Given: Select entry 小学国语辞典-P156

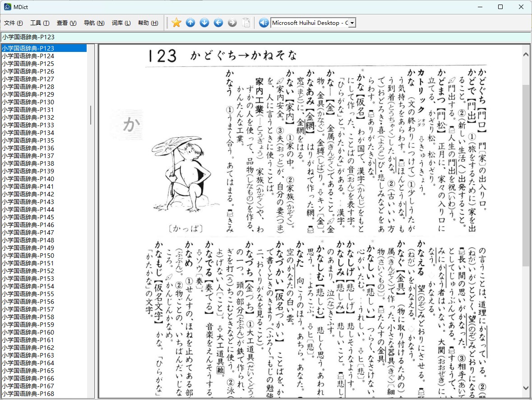Looking at the screenshot, I should click(44, 302).
